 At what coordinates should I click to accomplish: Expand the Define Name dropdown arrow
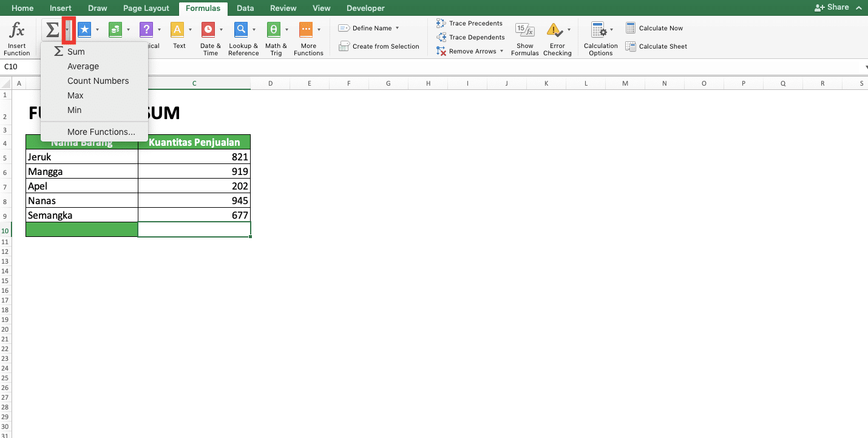coord(397,28)
